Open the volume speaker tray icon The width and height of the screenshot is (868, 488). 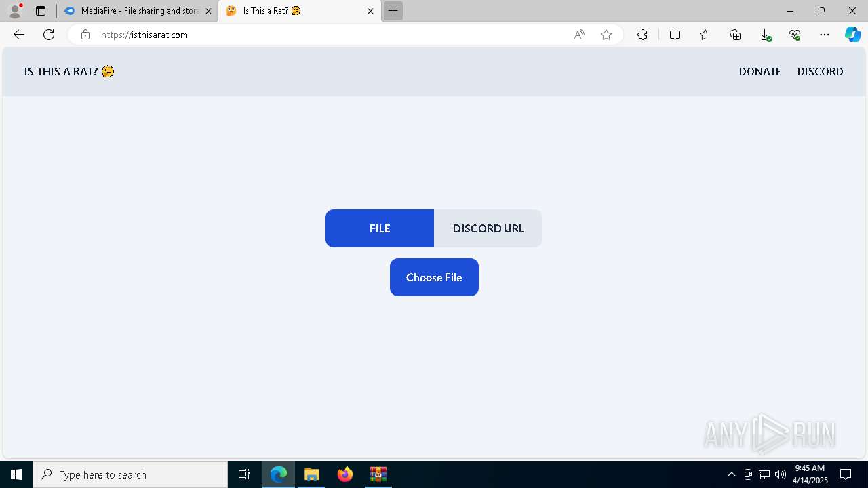[781, 474]
